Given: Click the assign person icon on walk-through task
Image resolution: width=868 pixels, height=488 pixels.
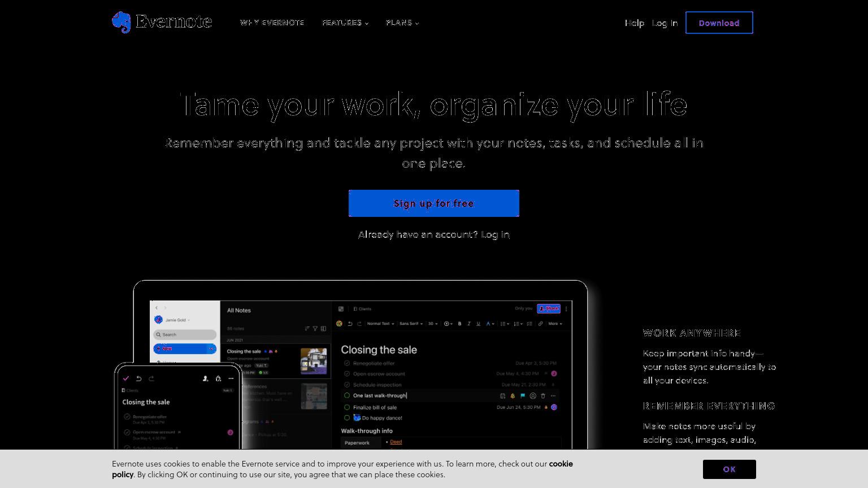Looking at the screenshot, I should [533, 396].
